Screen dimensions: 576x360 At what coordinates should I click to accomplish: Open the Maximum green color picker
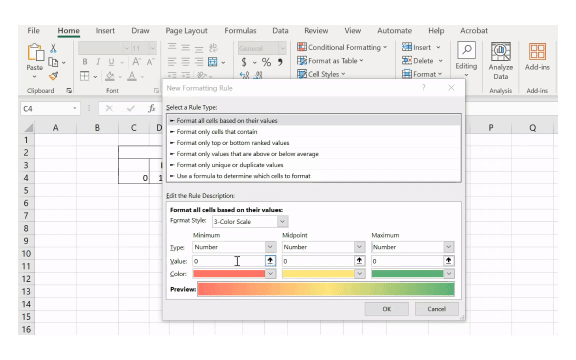coord(449,274)
